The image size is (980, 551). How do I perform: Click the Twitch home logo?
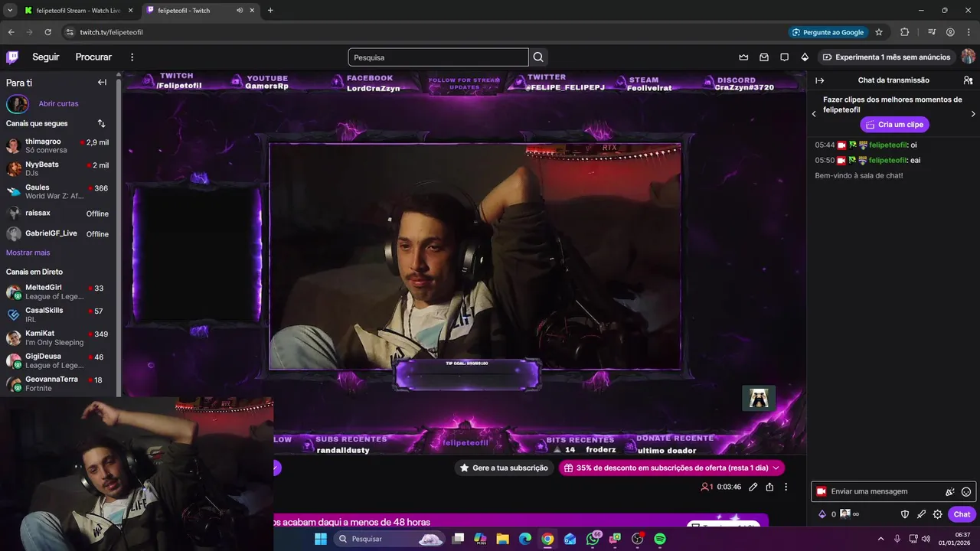[12, 57]
